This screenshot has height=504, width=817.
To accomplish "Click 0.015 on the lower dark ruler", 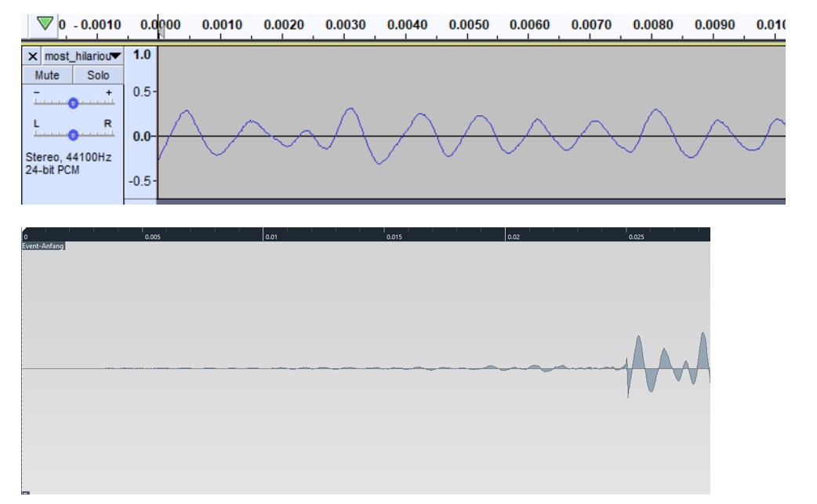I will tap(394, 237).
